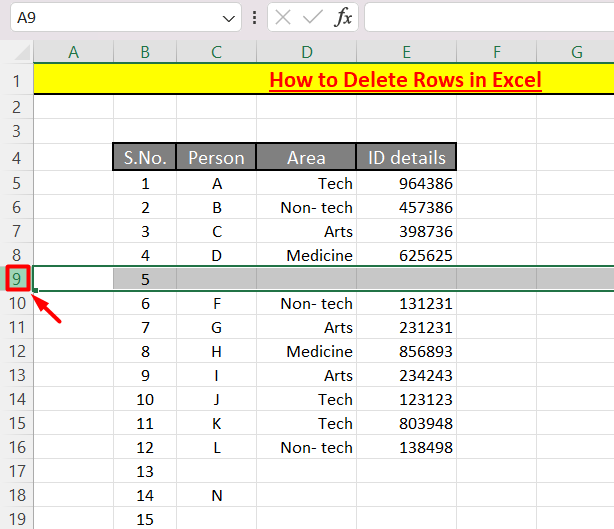Click the Name Box showing A9
This screenshot has width=614, height=529.
pyautogui.click(x=126, y=17)
